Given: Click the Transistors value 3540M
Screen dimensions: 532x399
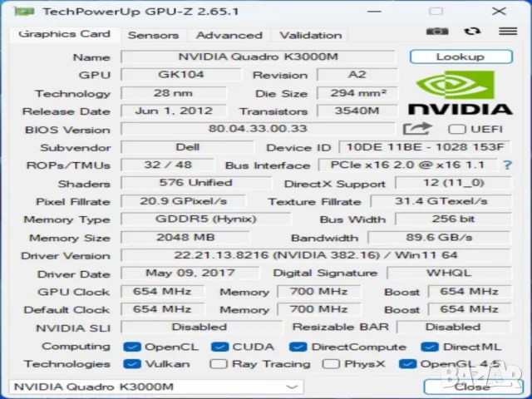Looking at the screenshot, I should pos(357,111).
